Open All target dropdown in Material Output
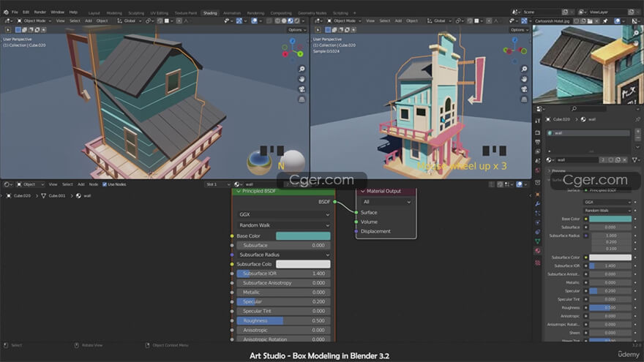This screenshot has width=644, height=362. 386,202
